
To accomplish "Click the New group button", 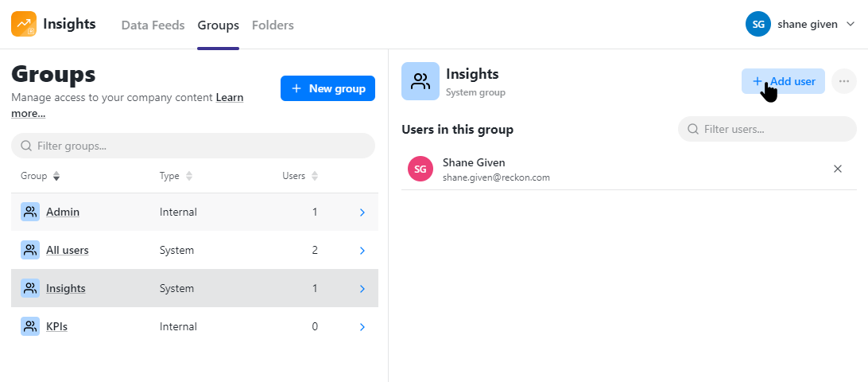I will click(x=327, y=88).
